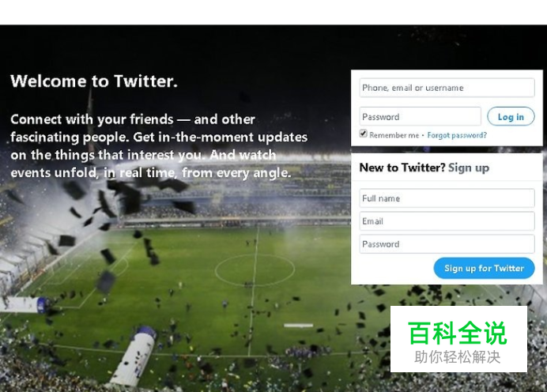The image size is (547, 392).
Task: Click the center circle of the pitch
Action: pyautogui.click(x=255, y=270)
